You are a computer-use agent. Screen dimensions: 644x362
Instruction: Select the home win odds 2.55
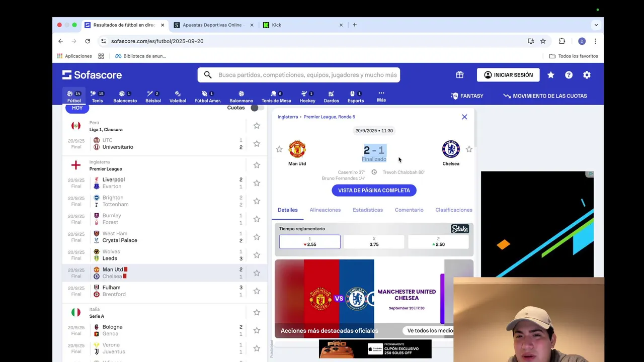(310, 242)
